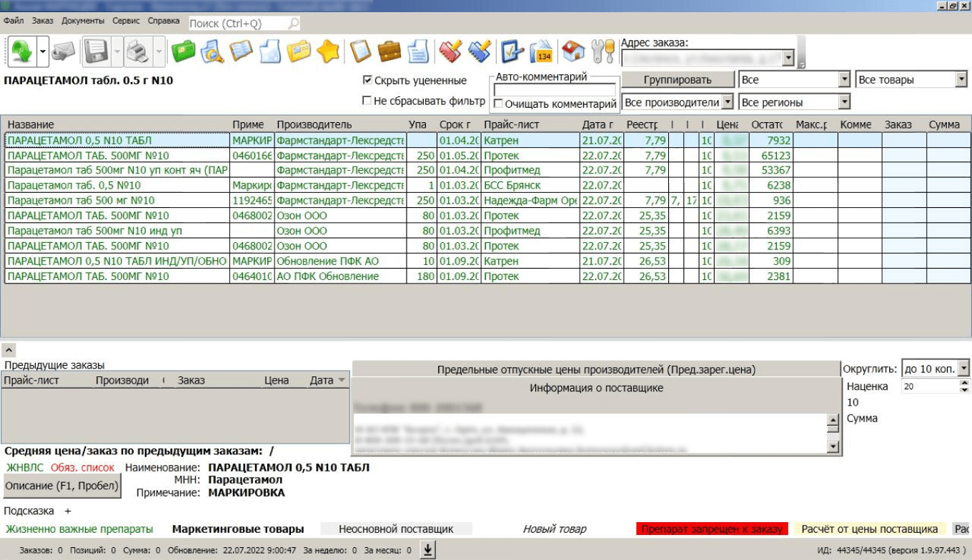Image resolution: width=972 pixels, height=560 pixels.
Task: Increase the 'Наценка' value with up stepper
Action: tap(965, 383)
